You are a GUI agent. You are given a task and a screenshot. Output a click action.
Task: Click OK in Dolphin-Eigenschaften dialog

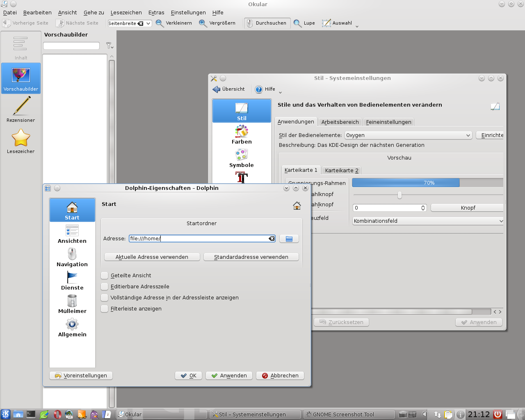189,376
